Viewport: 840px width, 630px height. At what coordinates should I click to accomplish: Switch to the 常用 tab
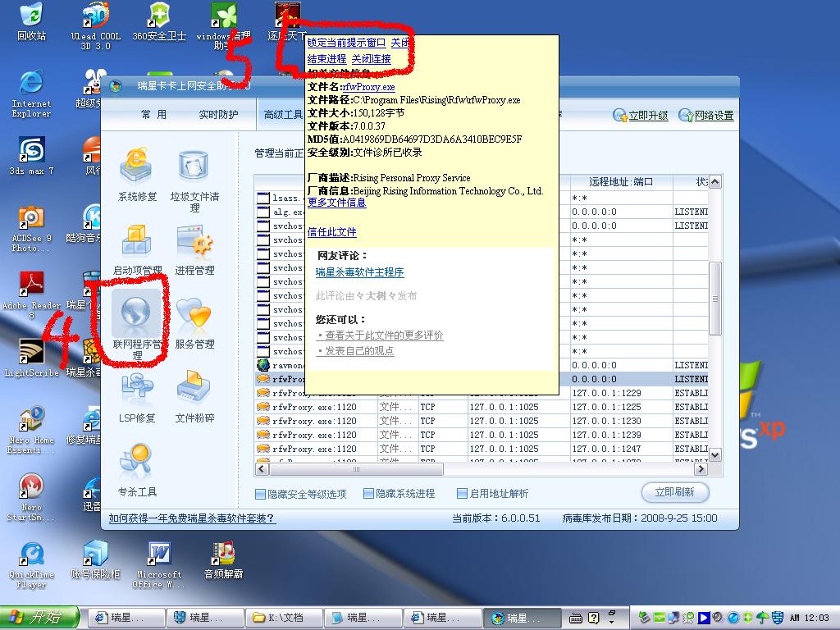point(153,114)
